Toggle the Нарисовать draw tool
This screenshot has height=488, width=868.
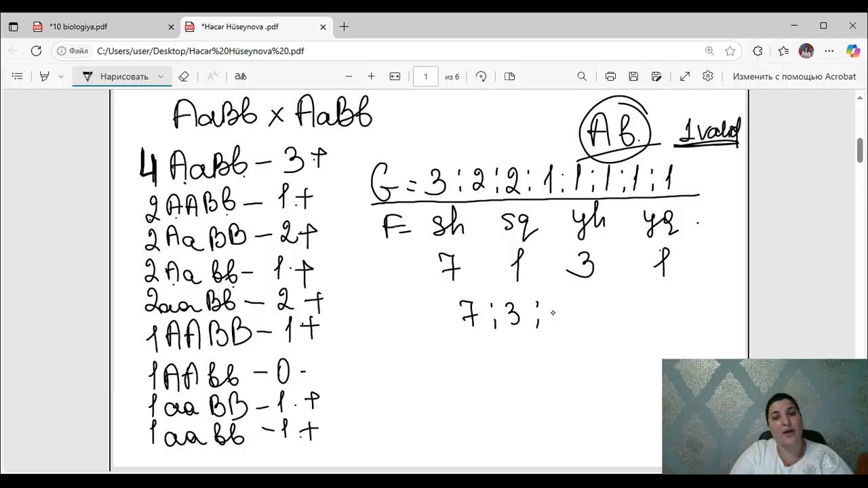[x=115, y=77]
